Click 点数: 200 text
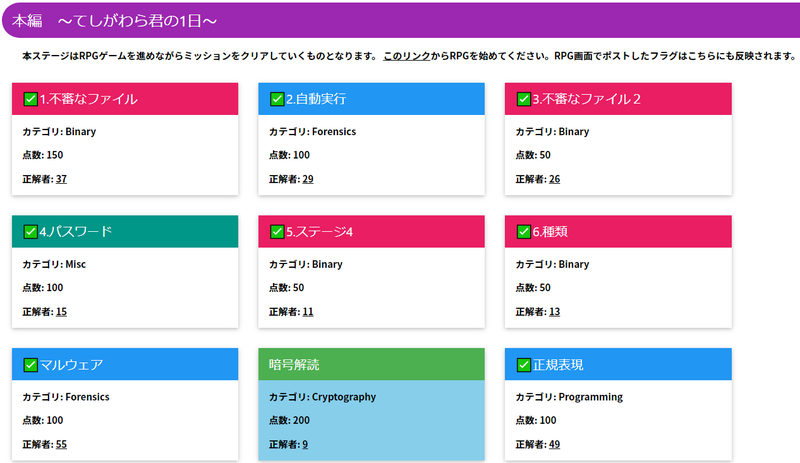The width and height of the screenshot is (800, 463). [289, 421]
